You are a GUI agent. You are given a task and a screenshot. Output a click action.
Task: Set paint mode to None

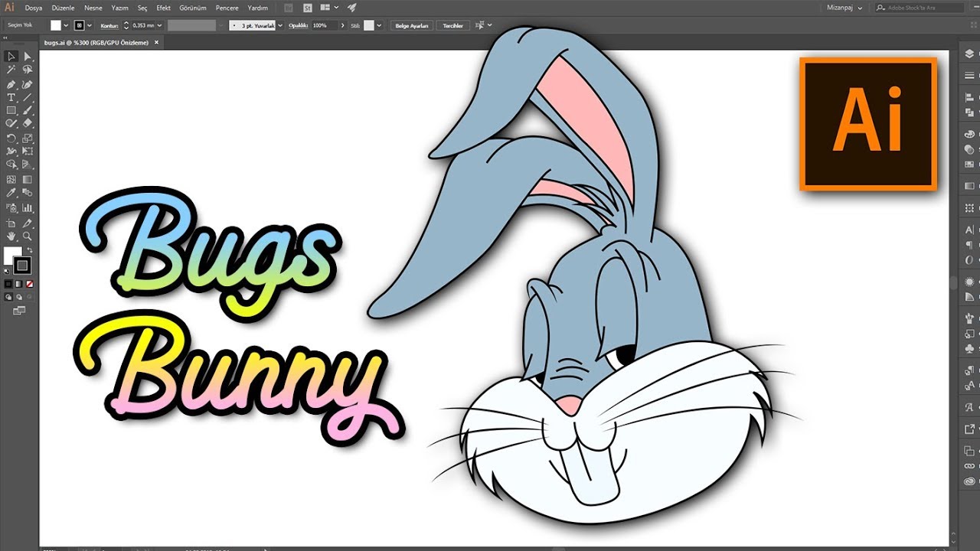(x=28, y=284)
